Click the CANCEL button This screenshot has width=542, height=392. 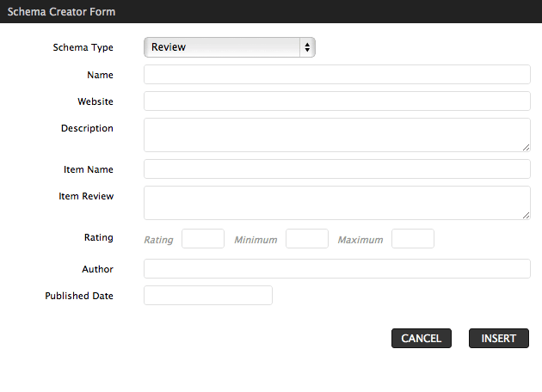(x=422, y=338)
